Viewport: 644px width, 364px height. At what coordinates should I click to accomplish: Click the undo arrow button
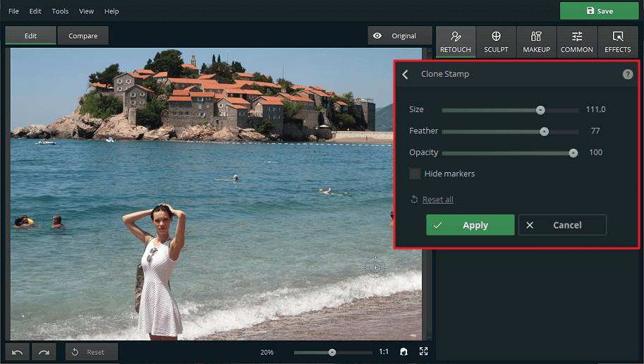pos(18,352)
